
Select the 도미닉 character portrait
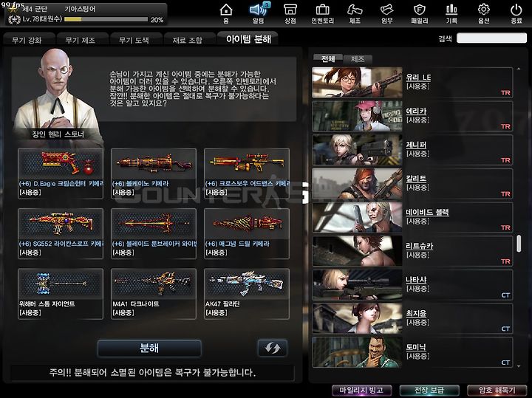point(357,352)
